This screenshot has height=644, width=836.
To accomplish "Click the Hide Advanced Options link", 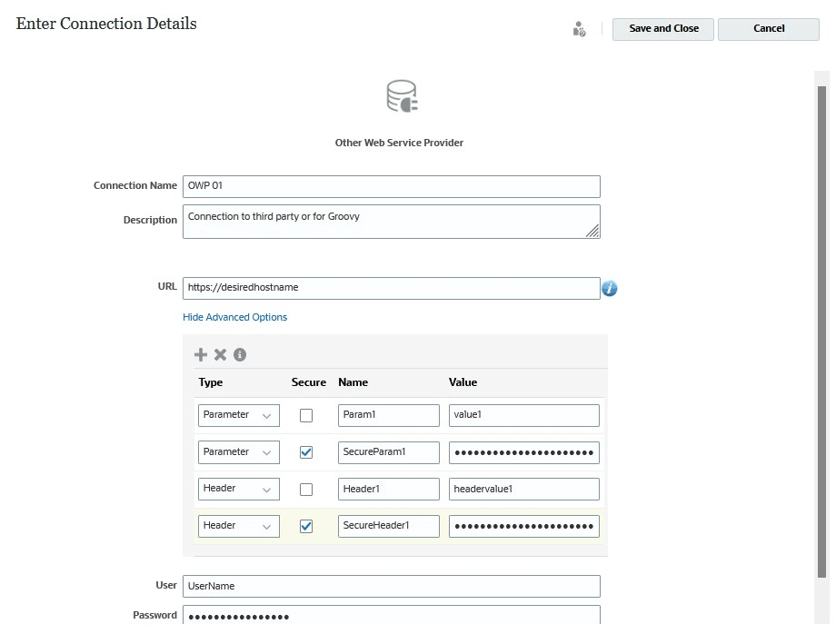I will [234, 316].
